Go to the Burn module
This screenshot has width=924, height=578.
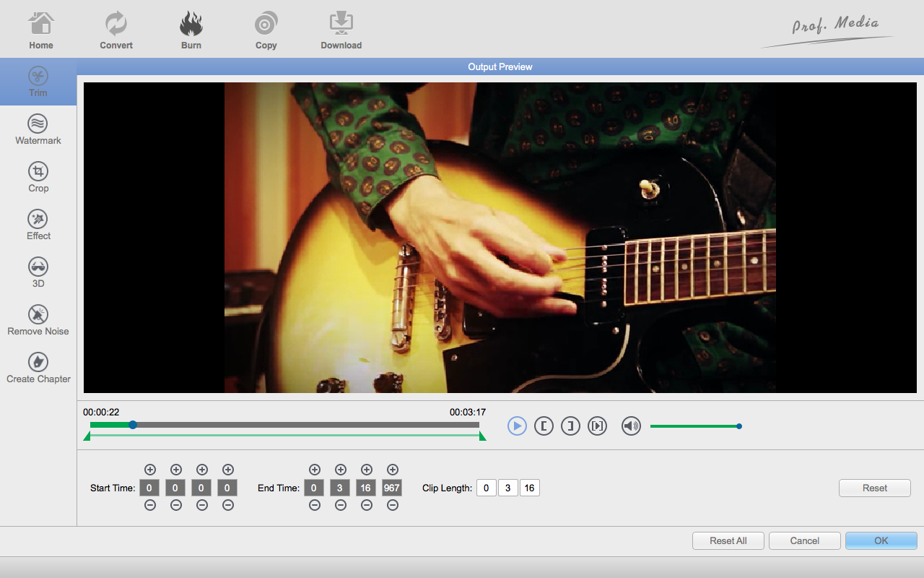coord(191,30)
